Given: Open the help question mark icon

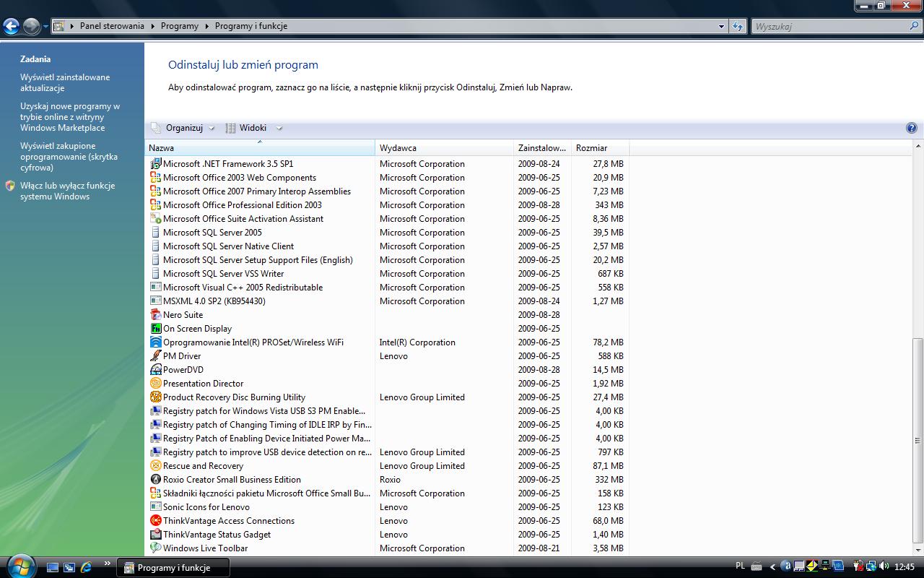Looking at the screenshot, I should (x=911, y=128).
